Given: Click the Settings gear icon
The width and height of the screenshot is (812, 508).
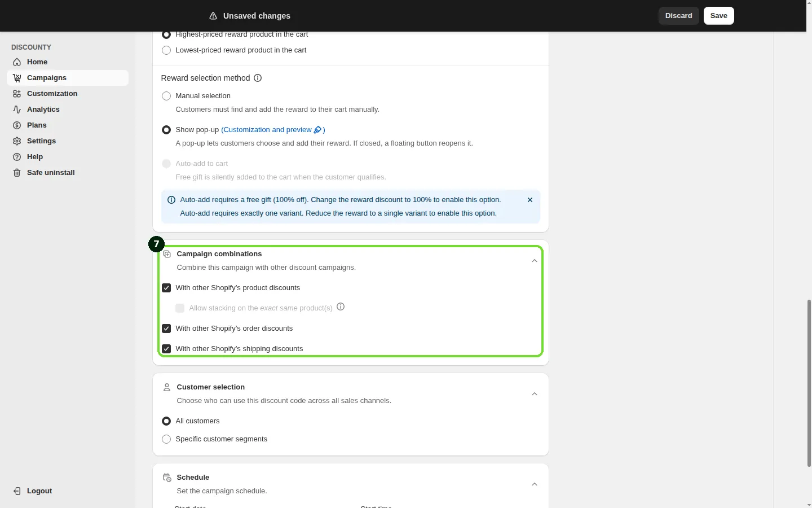Looking at the screenshot, I should 17,141.
